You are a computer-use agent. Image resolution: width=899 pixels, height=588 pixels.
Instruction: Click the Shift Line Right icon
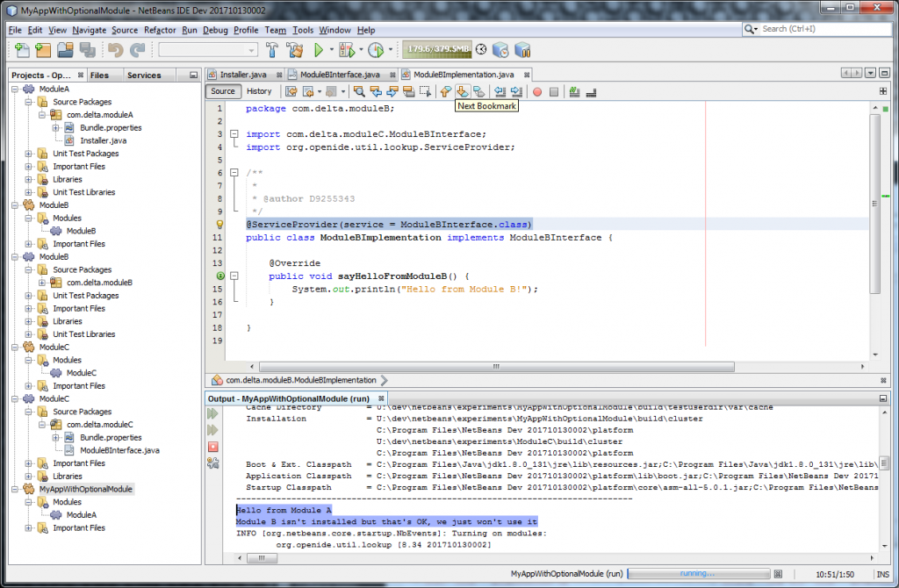[x=516, y=91]
